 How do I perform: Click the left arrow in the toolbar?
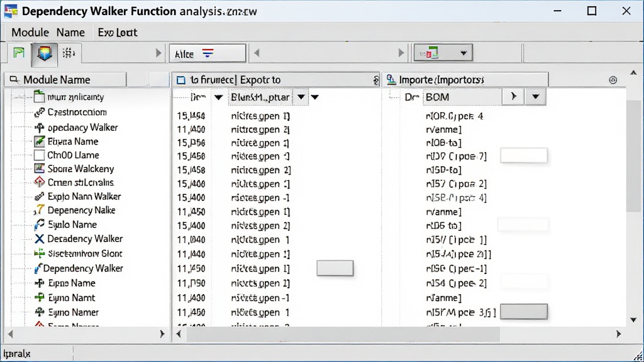(257, 53)
